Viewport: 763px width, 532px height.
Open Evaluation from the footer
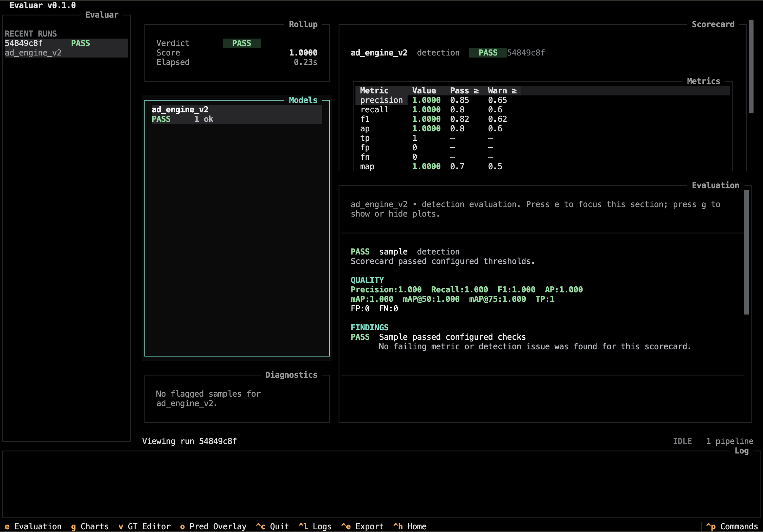(x=33, y=526)
